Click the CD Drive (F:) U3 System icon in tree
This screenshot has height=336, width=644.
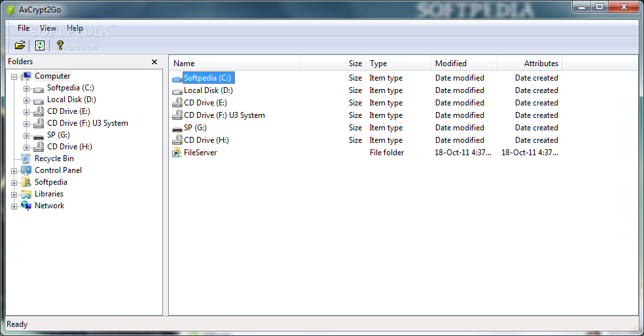pyautogui.click(x=39, y=123)
